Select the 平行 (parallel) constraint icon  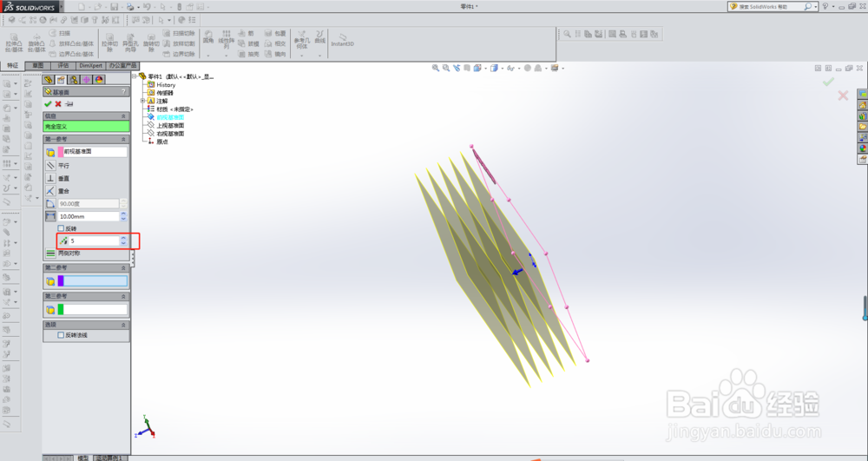[50, 166]
